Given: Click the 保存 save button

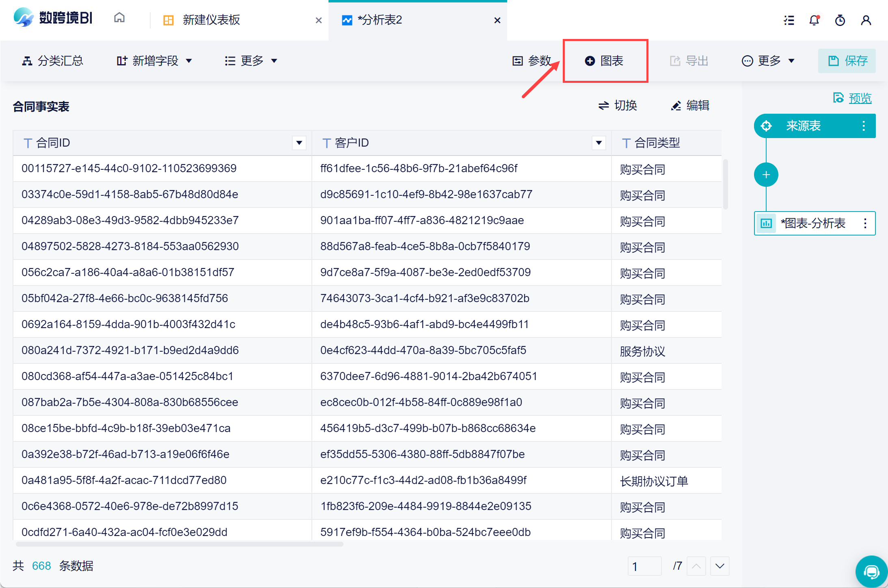Looking at the screenshot, I should pyautogui.click(x=847, y=61).
